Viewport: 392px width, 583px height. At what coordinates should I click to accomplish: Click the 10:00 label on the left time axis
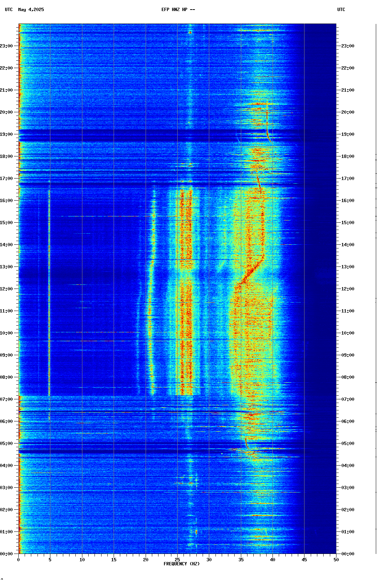point(6,333)
